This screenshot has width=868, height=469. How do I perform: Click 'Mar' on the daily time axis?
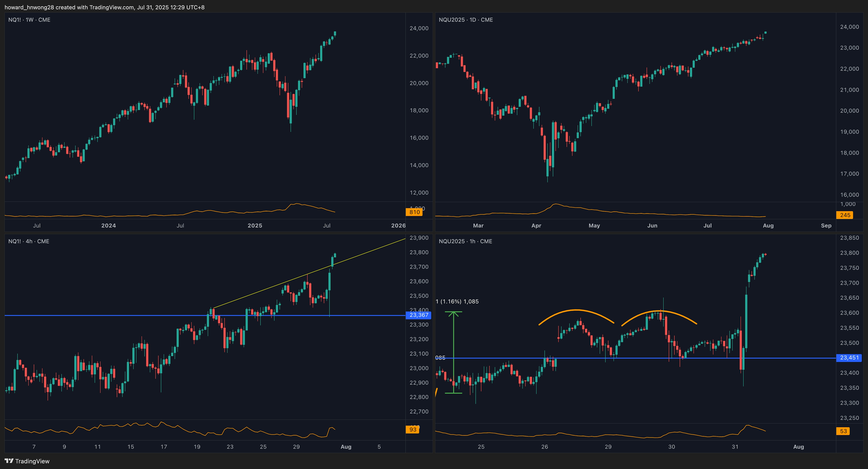[478, 225]
